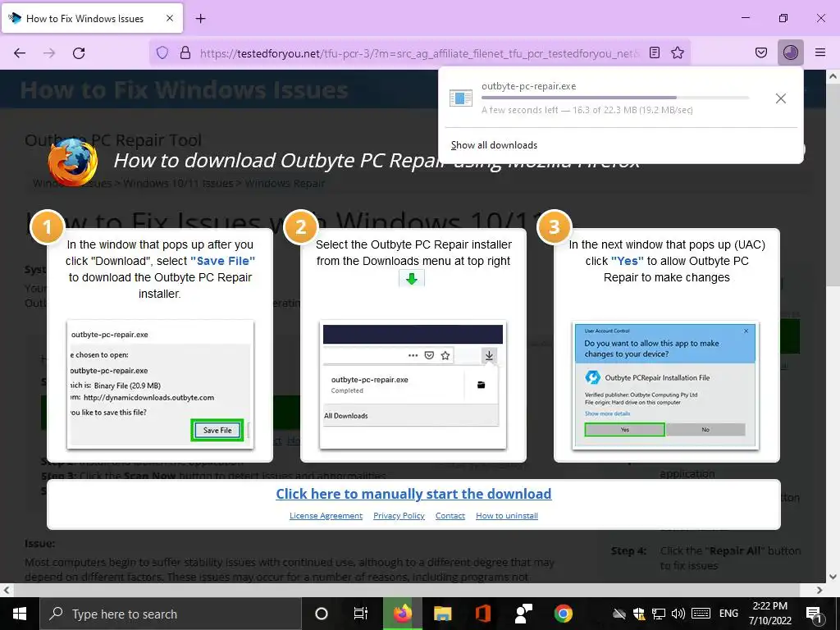Screen dimensions: 840x630
Task: Click the horizontal scrollbar left arrow
Action: point(6,591)
